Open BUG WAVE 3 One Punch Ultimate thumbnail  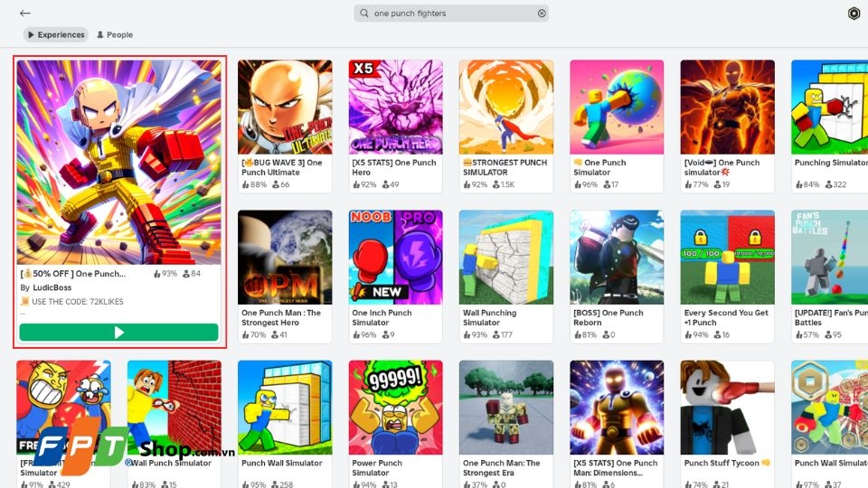coord(285,108)
